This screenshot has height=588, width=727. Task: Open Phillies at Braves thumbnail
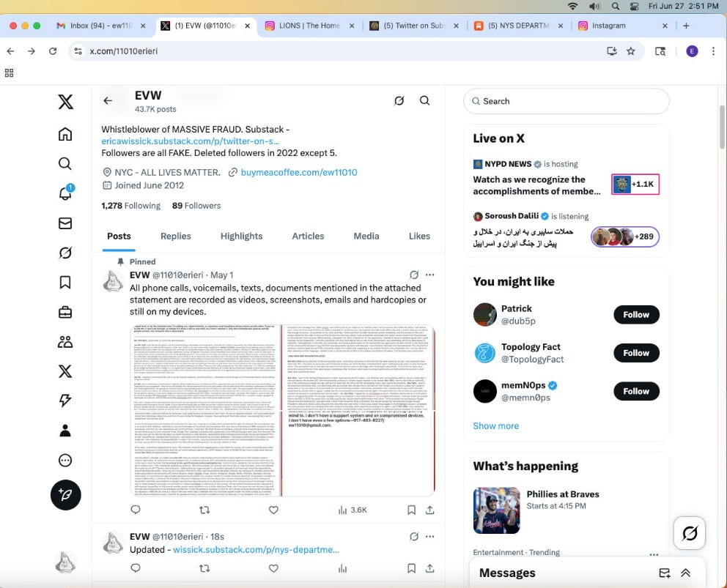click(x=497, y=510)
